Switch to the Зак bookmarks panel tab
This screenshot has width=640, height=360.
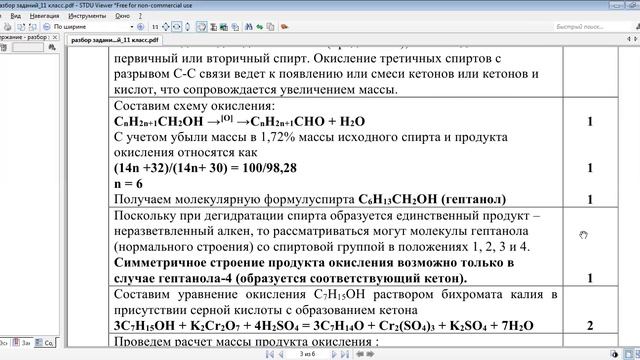click(x=22, y=343)
